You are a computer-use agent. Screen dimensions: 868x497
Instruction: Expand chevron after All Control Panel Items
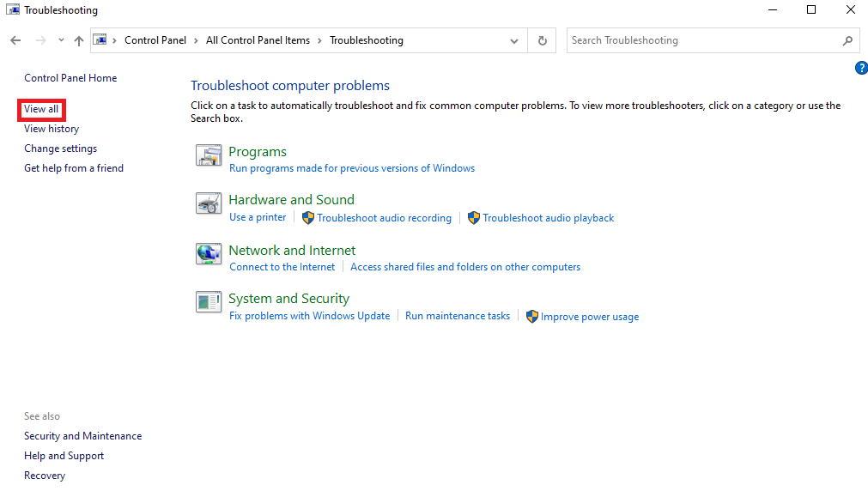320,40
